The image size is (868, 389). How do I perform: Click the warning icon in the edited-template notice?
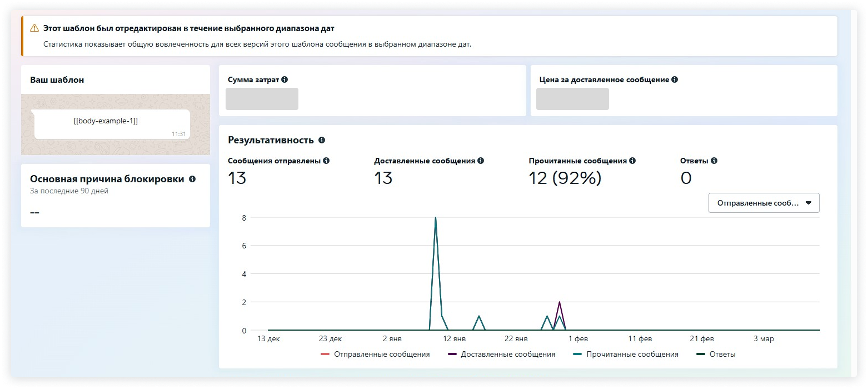(34, 28)
